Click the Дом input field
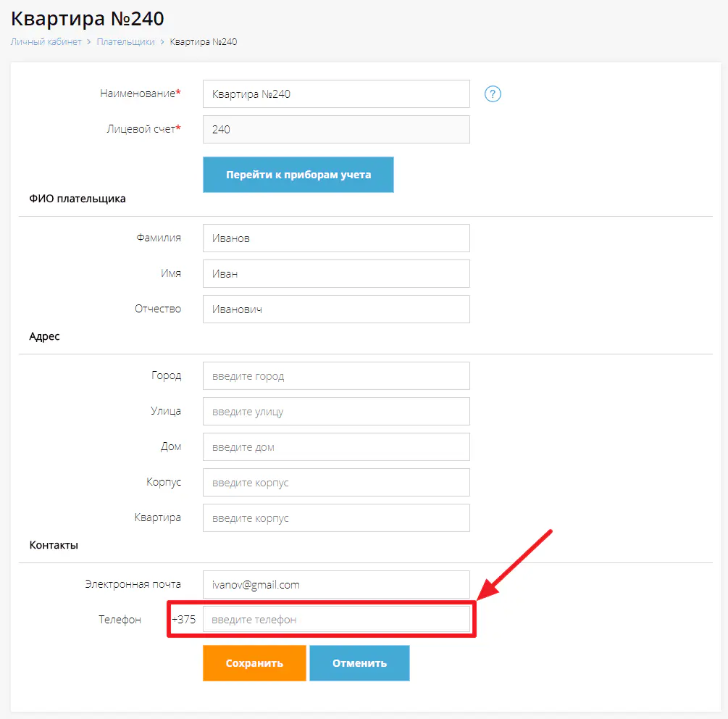This screenshot has height=719, width=728. [336, 446]
